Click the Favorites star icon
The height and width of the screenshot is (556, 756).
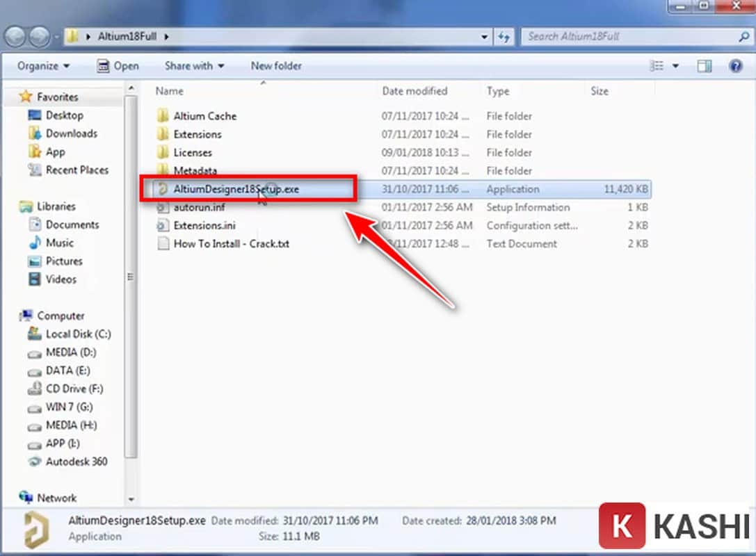tap(26, 97)
